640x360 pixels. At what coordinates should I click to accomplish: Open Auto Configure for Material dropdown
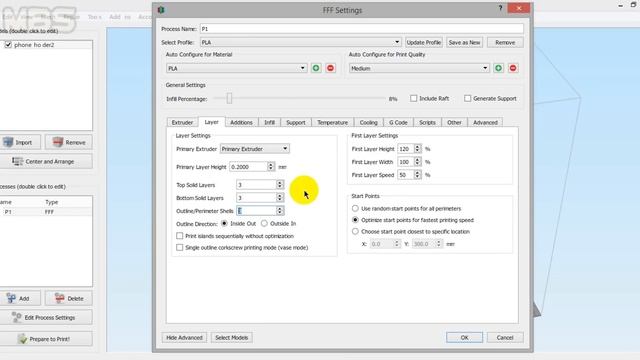click(236, 68)
